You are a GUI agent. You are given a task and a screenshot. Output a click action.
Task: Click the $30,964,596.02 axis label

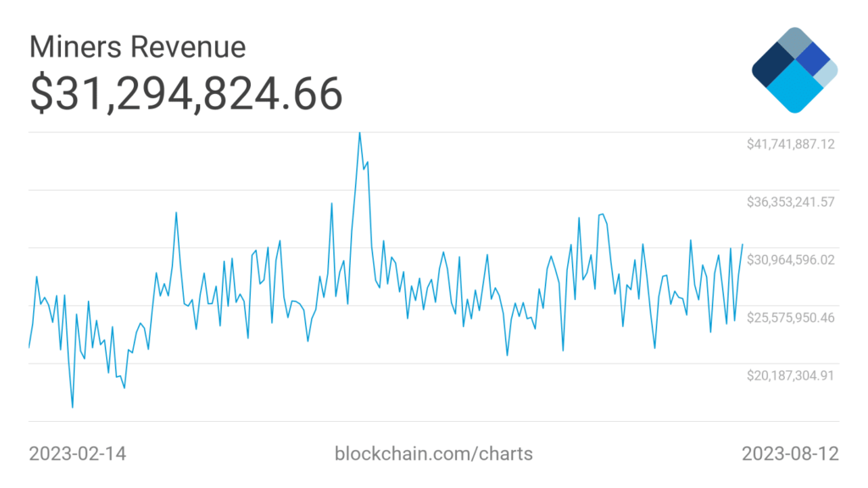click(x=791, y=259)
